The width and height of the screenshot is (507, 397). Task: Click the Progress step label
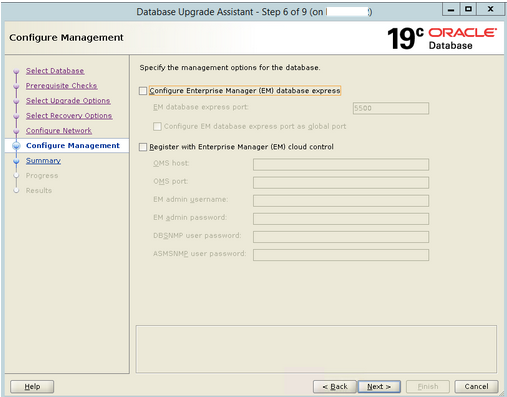click(x=42, y=176)
